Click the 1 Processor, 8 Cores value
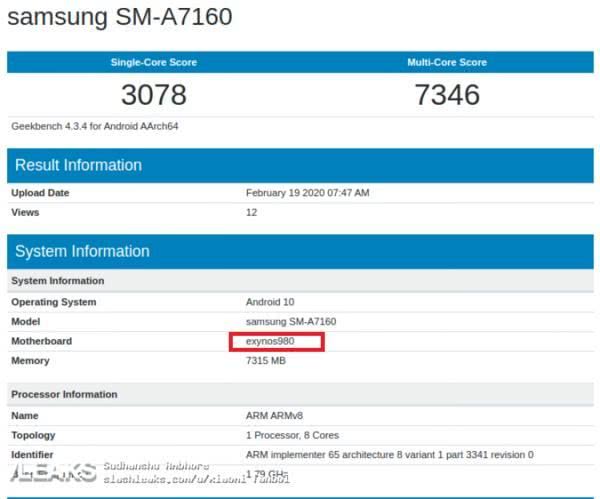Screen dimensions: 600x499 [x=293, y=435]
